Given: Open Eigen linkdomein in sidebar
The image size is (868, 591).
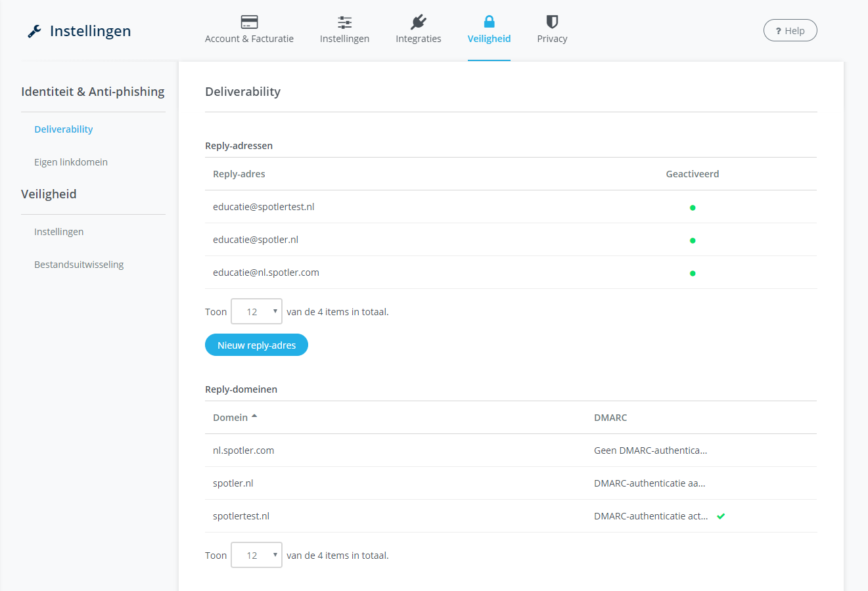Looking at the screenshot, I should [x=71, y=162].
